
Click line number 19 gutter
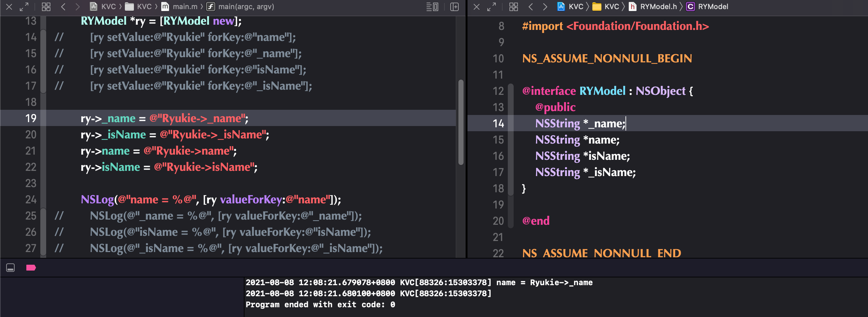31,118
